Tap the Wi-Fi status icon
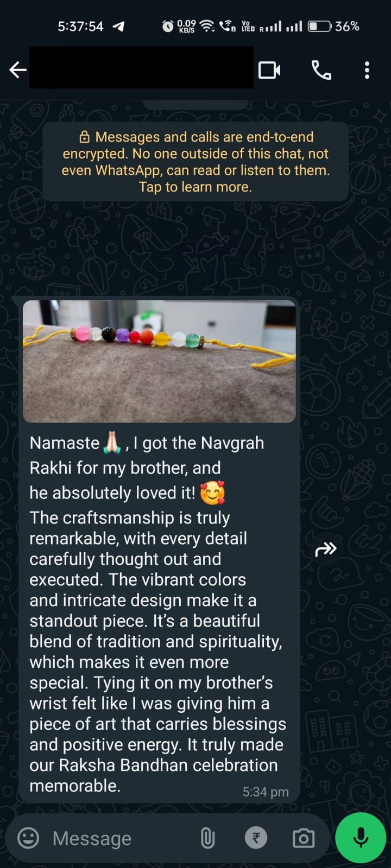This screenshot has width=391, height=868. (206, 26)
